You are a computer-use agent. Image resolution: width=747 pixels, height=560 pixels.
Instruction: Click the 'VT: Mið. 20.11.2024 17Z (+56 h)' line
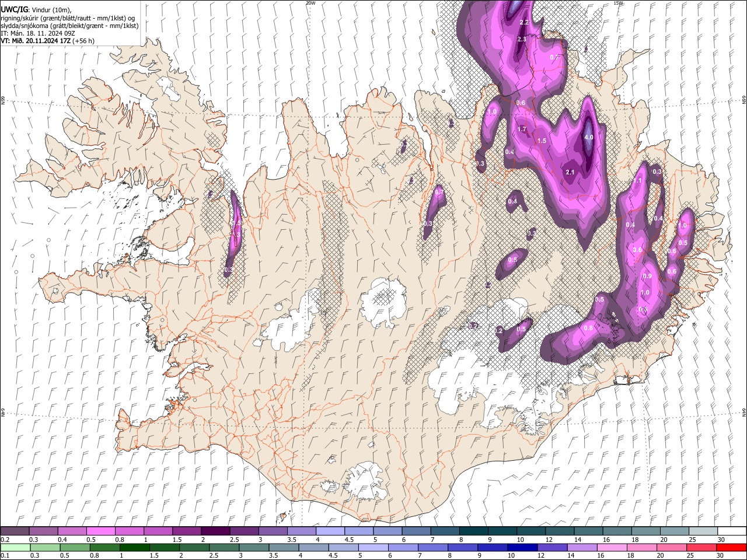click(48, 41)
